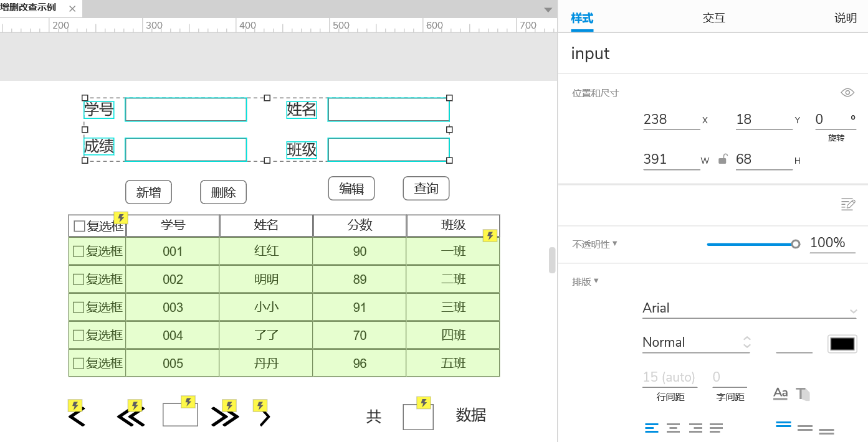
Task: Close the 增删改查示例 page tab
Action: click(x=72, y=9)
